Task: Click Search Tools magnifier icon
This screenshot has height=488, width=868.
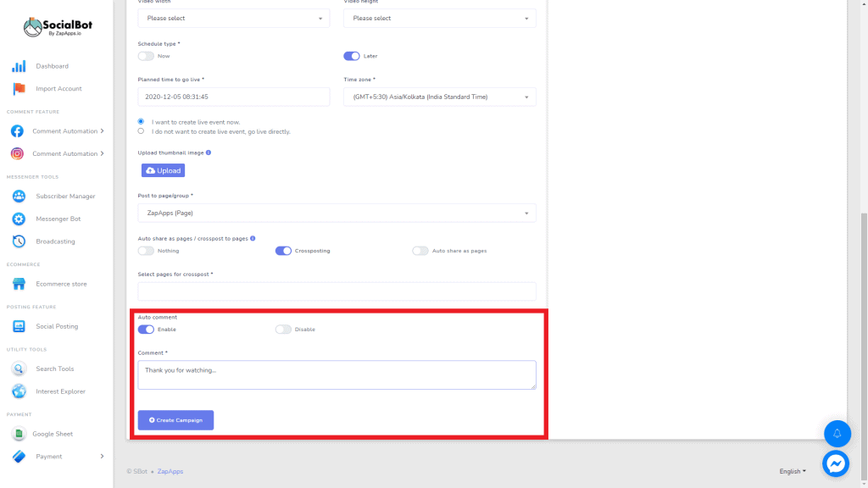Action: [19, 369]
